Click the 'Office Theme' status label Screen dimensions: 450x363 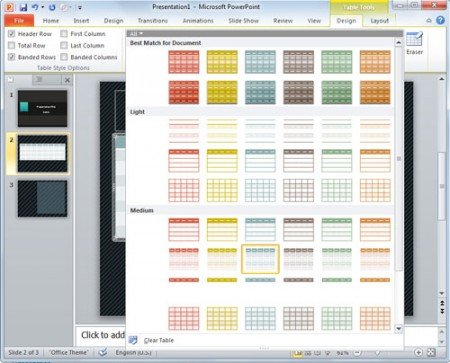(69, 352)
